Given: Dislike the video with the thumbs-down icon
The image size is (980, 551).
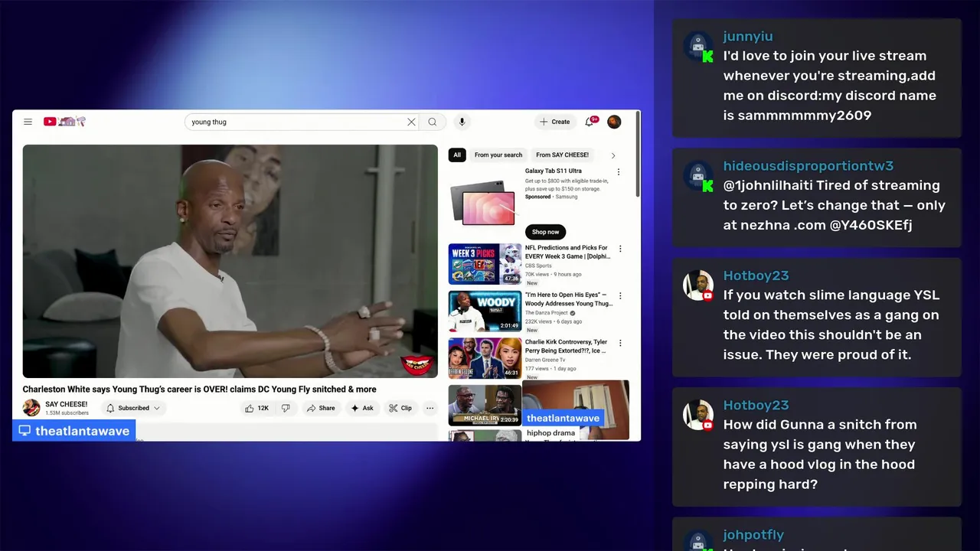Looking at the screenshot, I should (286, 408).
